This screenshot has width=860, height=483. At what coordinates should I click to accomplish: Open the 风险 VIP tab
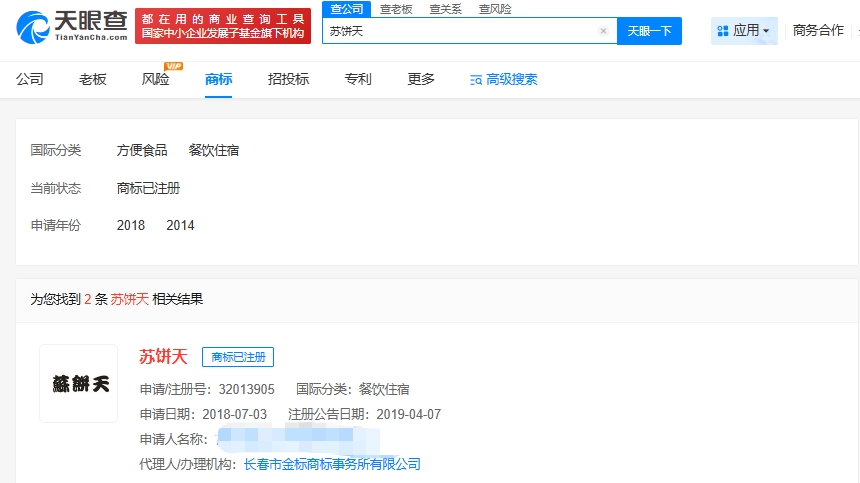point(156,79)
